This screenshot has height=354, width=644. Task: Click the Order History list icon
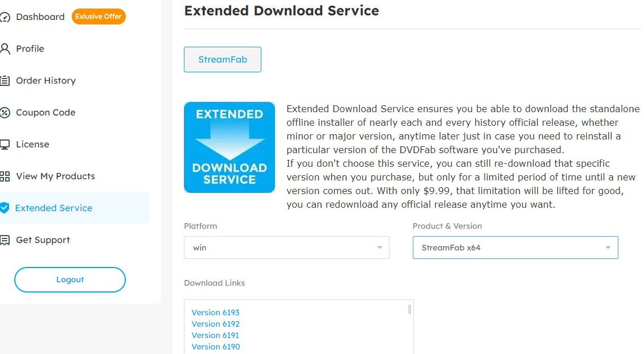[x=5, y=80]
